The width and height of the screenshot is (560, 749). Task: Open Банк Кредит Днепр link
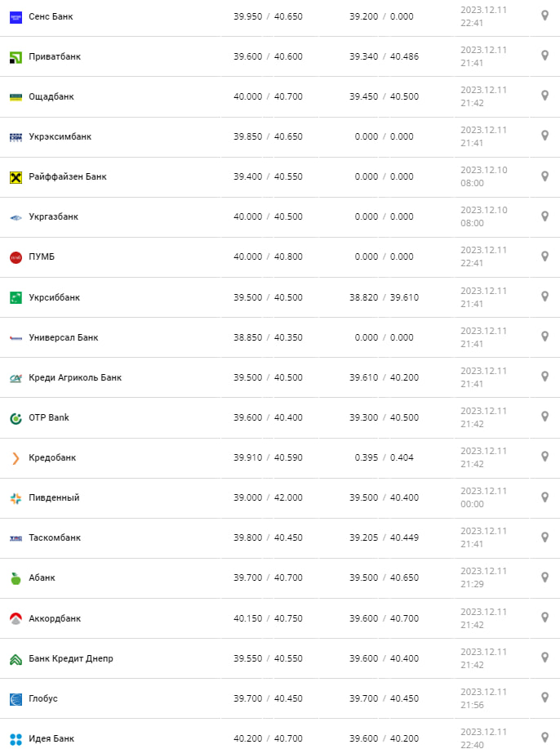[71, 658]
